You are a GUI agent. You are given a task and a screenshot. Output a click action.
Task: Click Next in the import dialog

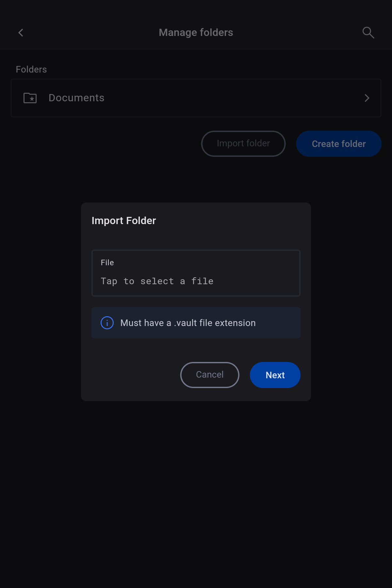[275, 375]
